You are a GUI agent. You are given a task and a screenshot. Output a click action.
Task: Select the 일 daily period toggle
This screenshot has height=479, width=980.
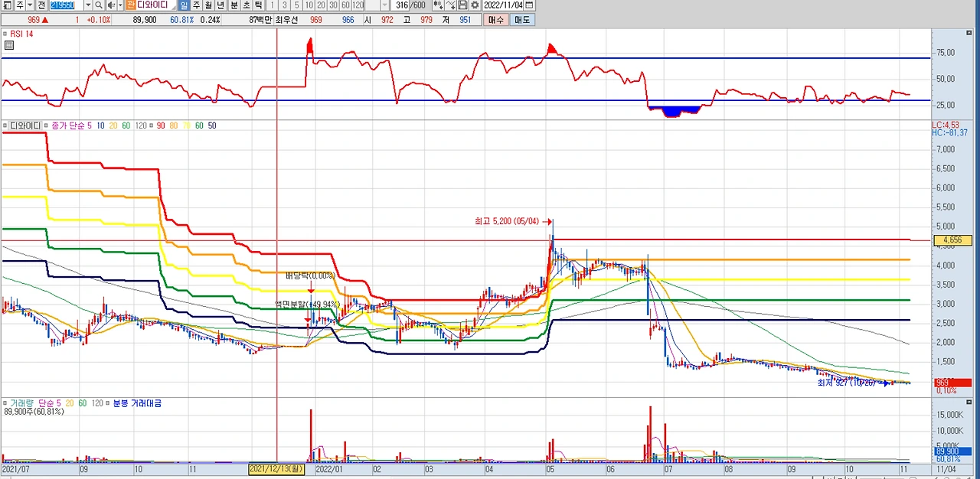(x=184, y=5)
